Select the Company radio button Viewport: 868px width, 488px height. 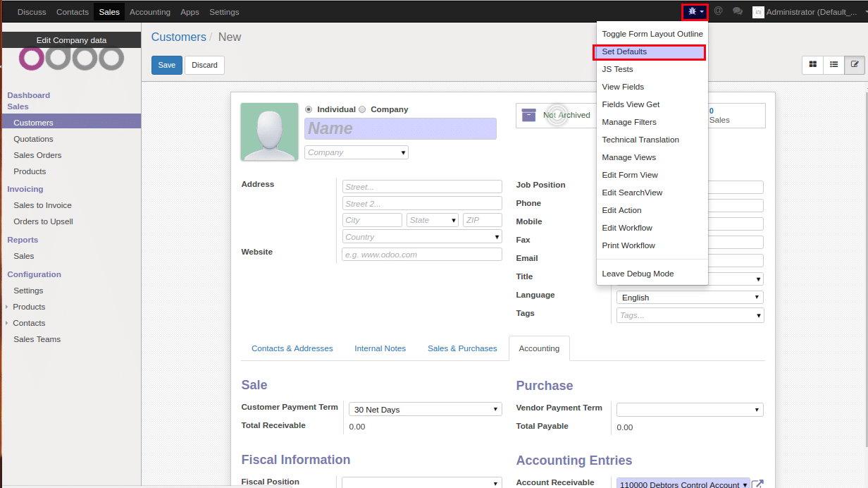click(362, 109)
